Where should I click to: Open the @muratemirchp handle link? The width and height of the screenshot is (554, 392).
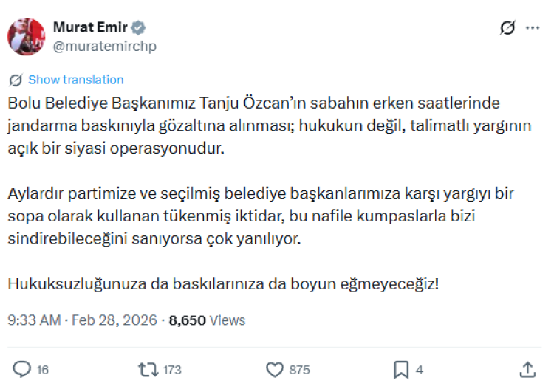coord(104,46)
